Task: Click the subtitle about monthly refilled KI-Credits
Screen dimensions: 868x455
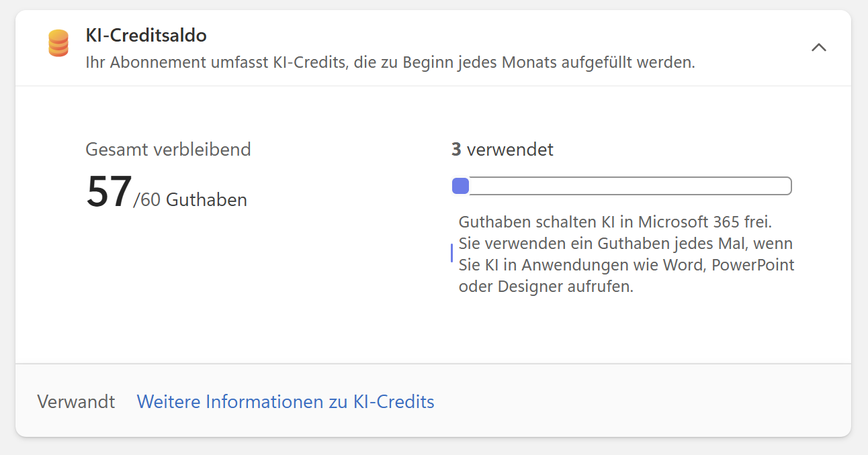Action: point(390,62)
